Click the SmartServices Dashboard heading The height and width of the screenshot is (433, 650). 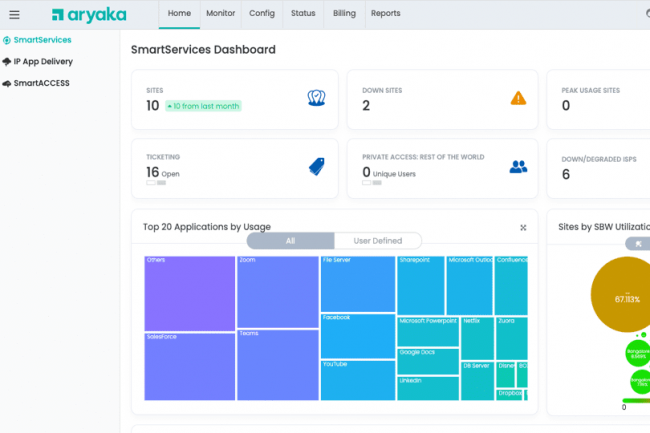pyautogui.click(x=203, y=50)
